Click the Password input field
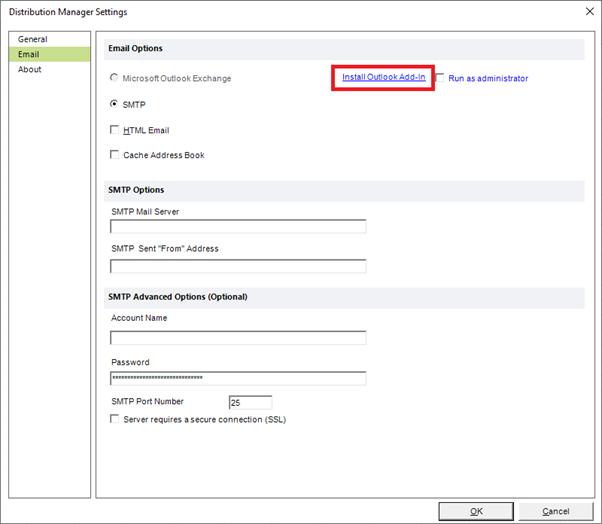Screen dimensions: 602x524 pos(238,379)
